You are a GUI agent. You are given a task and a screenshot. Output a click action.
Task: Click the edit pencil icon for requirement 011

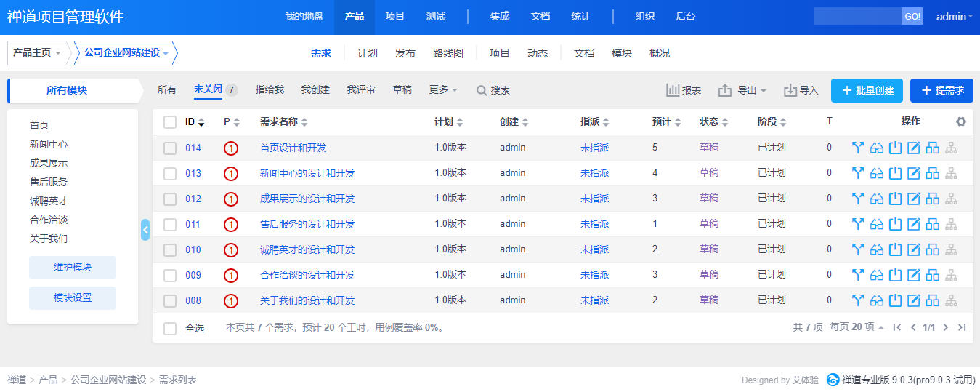(x=914, y=224)
